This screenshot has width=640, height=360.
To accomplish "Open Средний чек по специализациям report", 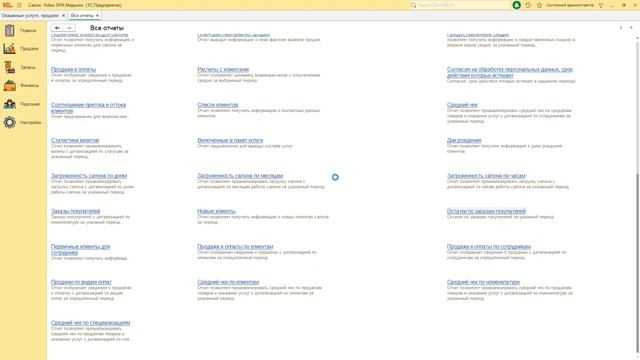I will pyautogui.click(x=91, y=322).
